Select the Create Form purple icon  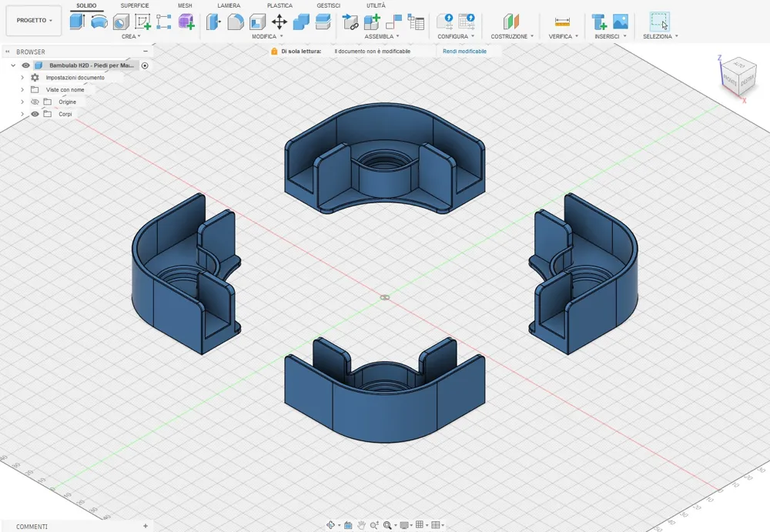186,22
